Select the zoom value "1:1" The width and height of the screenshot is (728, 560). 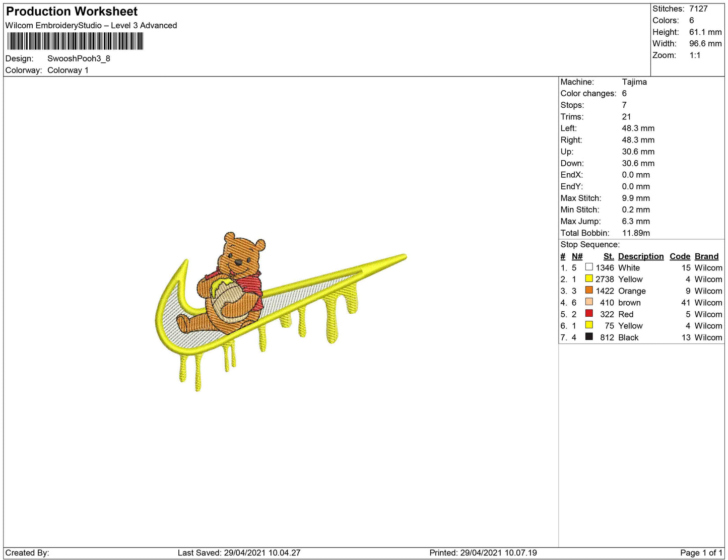tap(695, 55)
